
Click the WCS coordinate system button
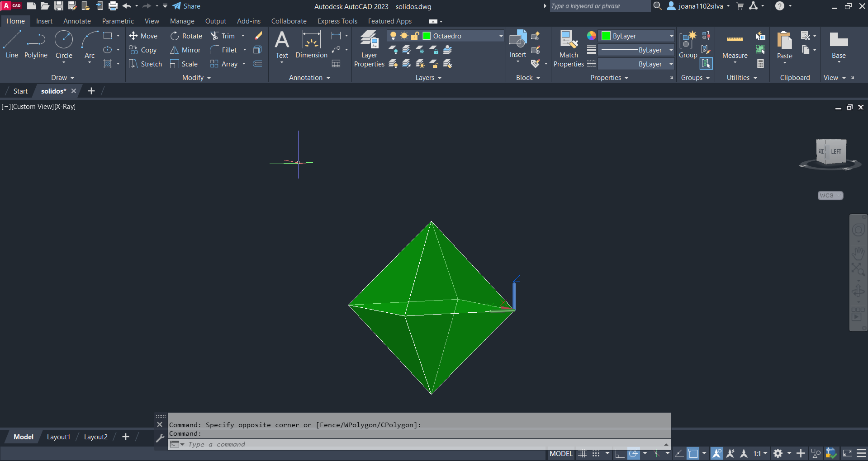point(830,196)
